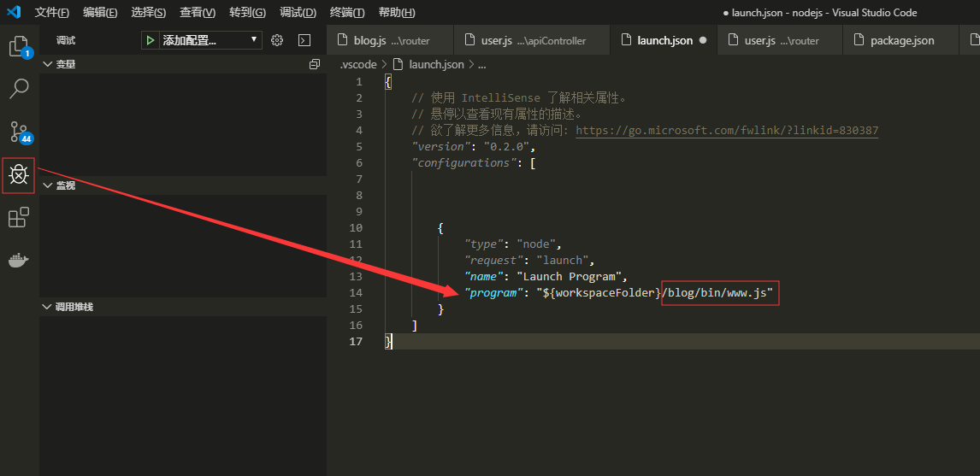The image size is (980, 476).
Task: Click the 调试 panel title
Action: [x=66, y=41]
